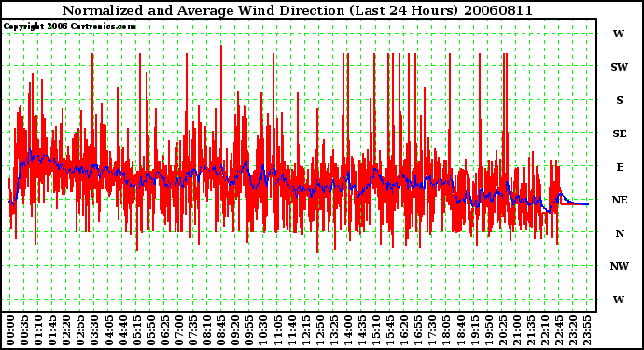Click the 10:30 time label

[263, 330]
